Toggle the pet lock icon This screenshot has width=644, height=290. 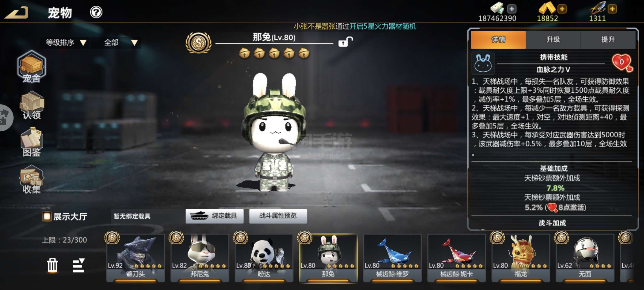345,42
